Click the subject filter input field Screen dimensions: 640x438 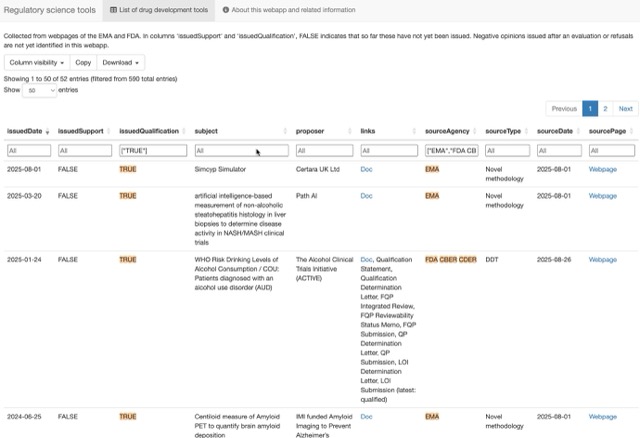(240, 150)
